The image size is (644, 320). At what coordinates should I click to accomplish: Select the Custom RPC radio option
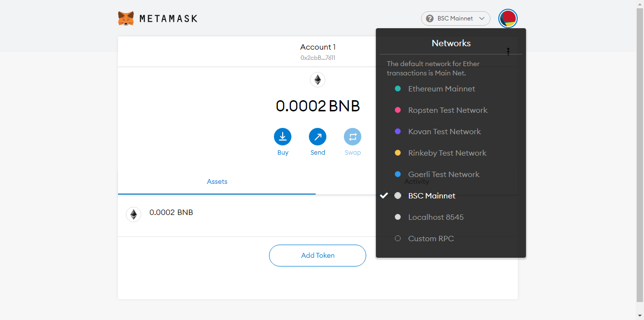click(x=398, y=238)
